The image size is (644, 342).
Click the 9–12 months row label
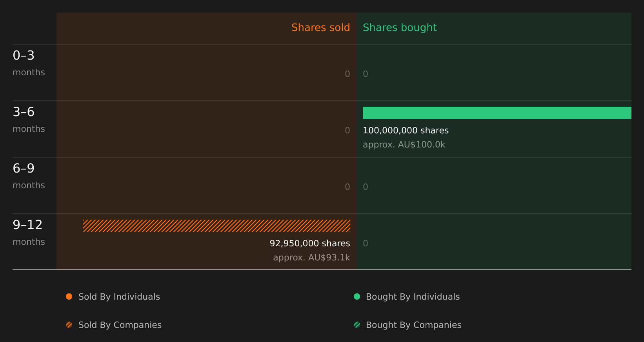pos(29,233)
